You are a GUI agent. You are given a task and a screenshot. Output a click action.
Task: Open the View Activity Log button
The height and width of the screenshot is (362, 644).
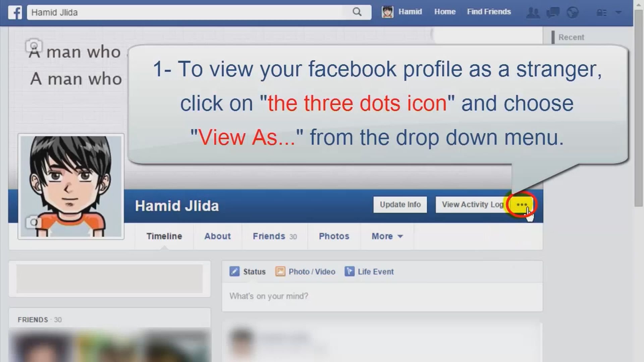(x=471, y=204)
